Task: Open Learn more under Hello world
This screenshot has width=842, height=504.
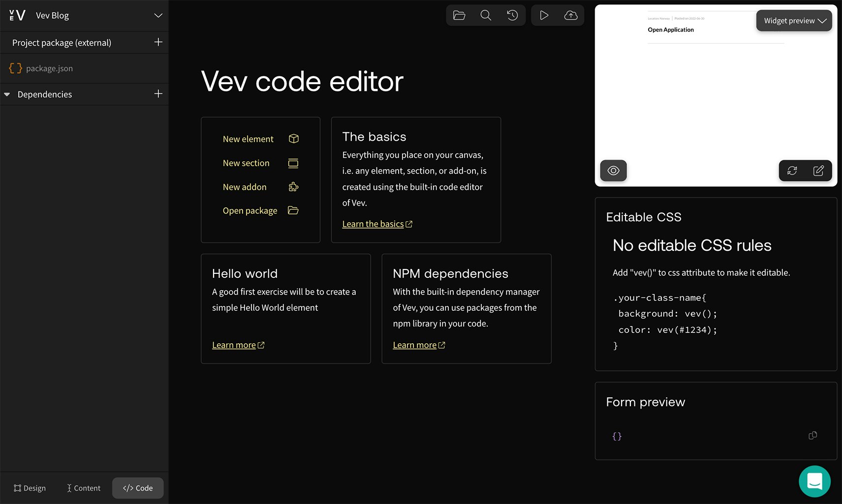Action: [238, 345]
